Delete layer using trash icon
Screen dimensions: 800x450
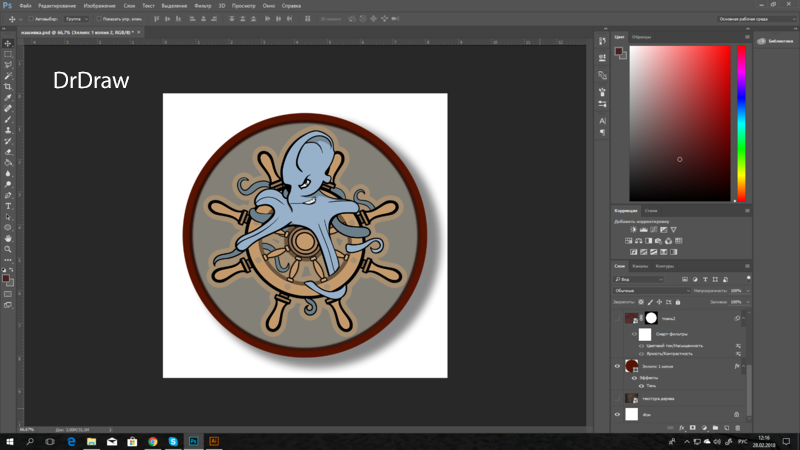(x=738, y=428)
